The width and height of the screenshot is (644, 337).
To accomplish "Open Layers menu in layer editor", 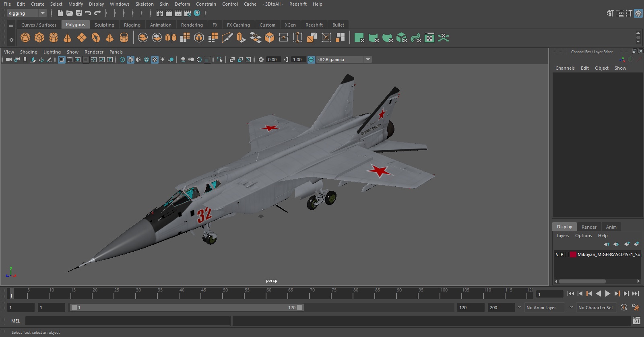I will pos(563,236).
